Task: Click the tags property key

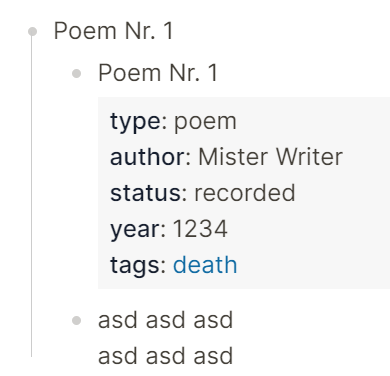Action: pos(135,266)
